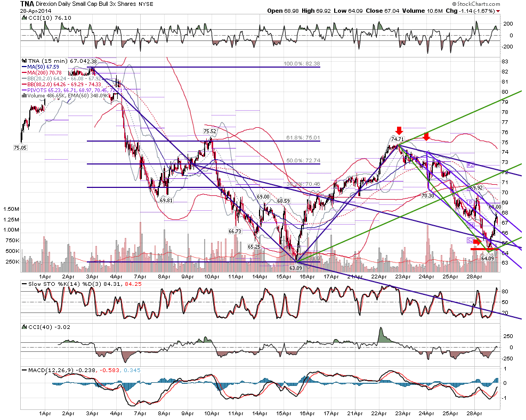Viewport: 526px width, 420px height.
Task: Click the candlestick icon beside TNA (15 min)
Action: 24,61
